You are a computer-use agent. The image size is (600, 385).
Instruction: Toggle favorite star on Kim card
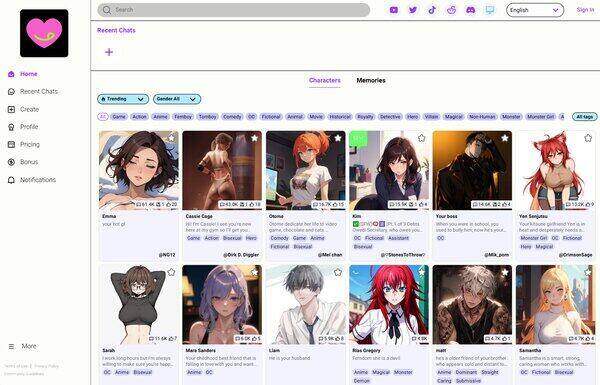tap(421, 138)
